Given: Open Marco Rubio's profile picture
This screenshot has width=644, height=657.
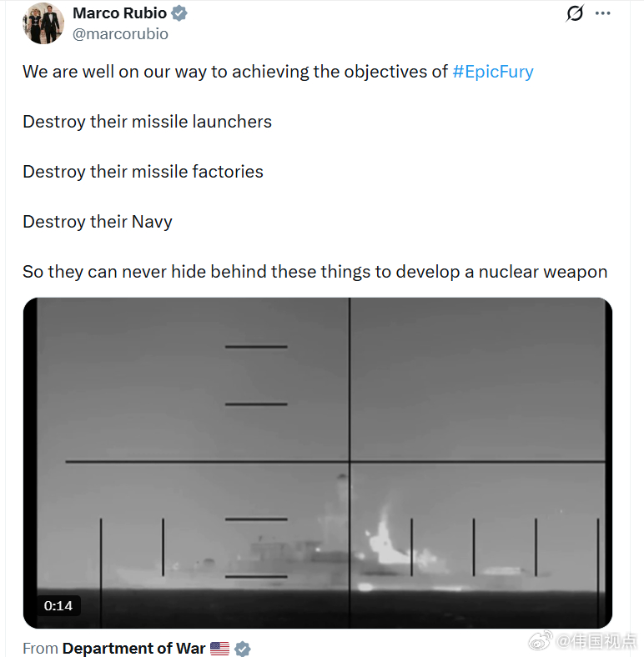Looking at the screenshot, I should point(43,23).
